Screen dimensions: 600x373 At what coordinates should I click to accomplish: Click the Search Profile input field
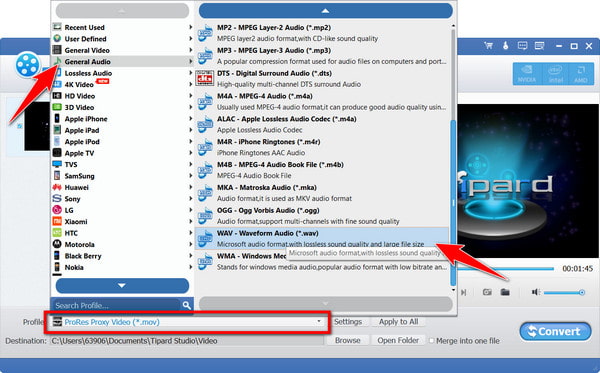(x=116, y=305)
